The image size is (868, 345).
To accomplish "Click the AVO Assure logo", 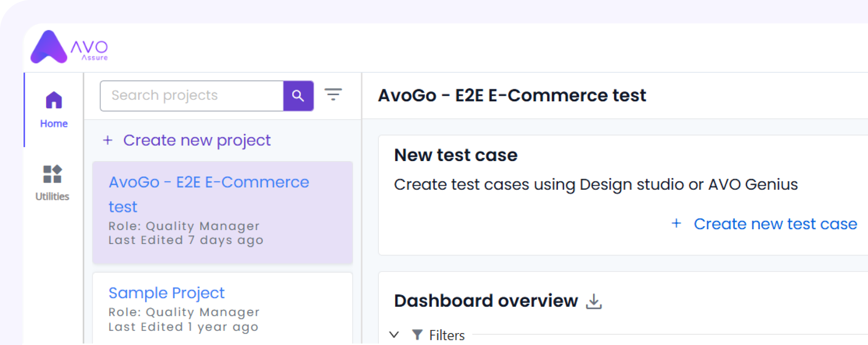I will 69,47.
